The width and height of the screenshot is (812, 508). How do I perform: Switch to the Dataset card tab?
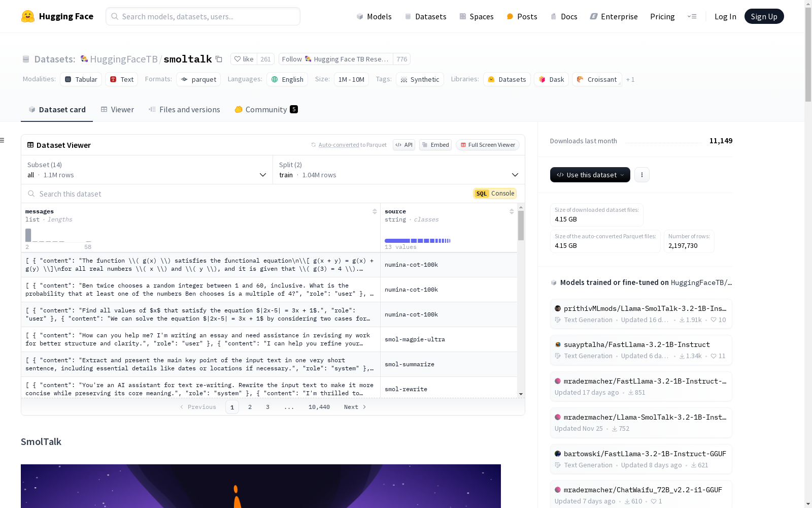coord(57,110)
